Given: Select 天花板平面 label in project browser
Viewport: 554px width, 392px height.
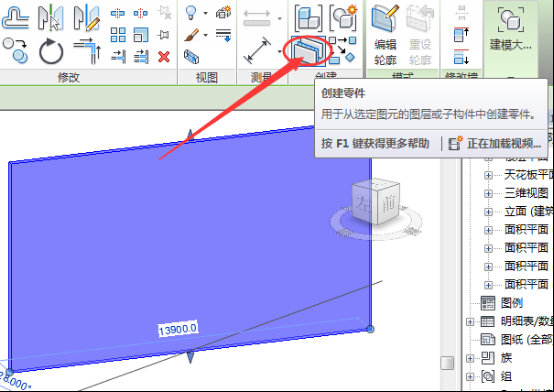Looking at the screenshot, I should pos(529,175).
